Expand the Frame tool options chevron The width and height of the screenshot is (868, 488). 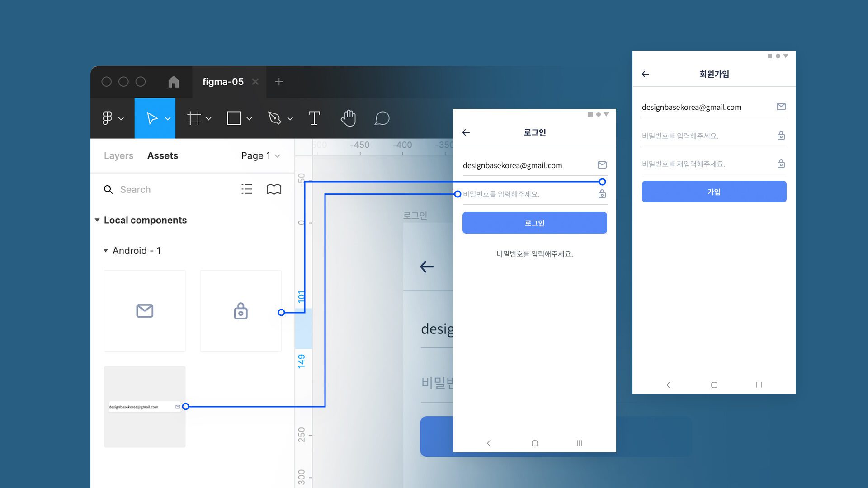tap(208, 119)
